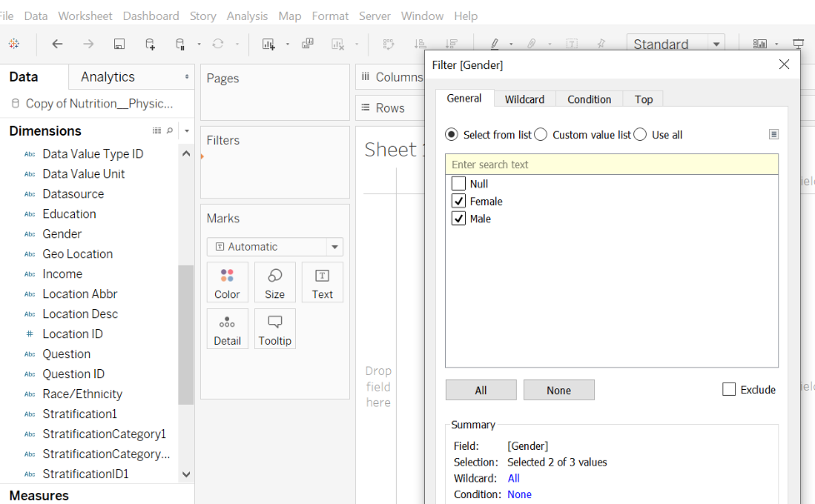Open the Analysis menu

point(247,16)
